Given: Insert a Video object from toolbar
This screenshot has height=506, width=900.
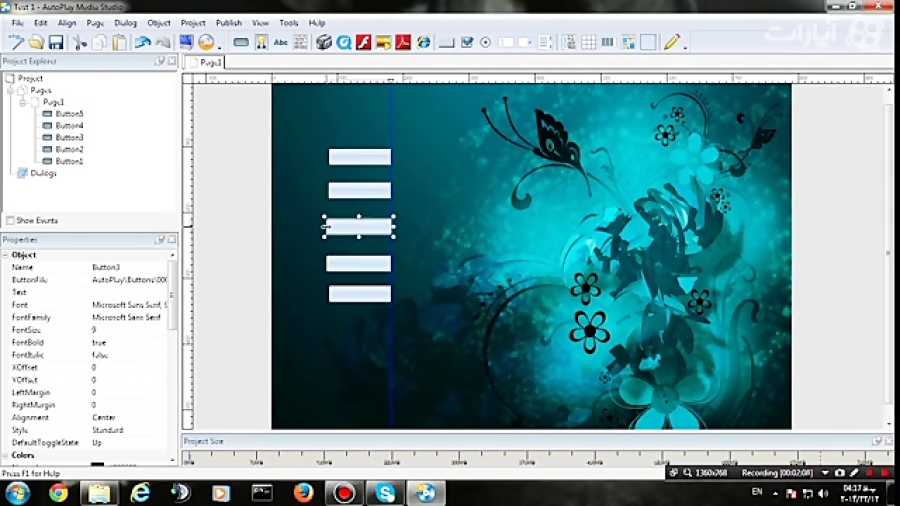Looking at the screenshot, I should pyautogui.click(x=324, y=42).
